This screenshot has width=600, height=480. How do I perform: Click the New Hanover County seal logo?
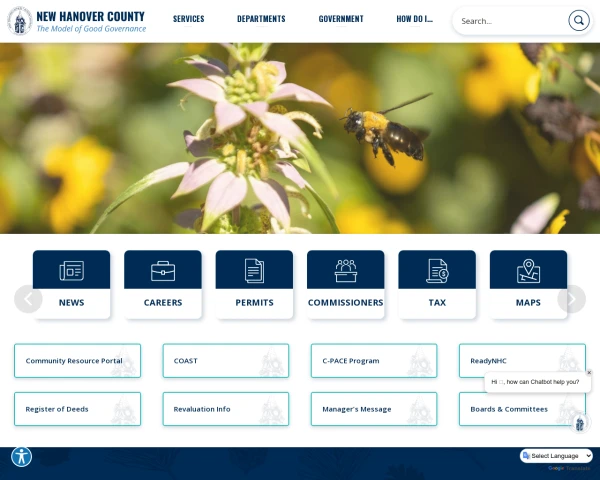[x=20, y=21]
